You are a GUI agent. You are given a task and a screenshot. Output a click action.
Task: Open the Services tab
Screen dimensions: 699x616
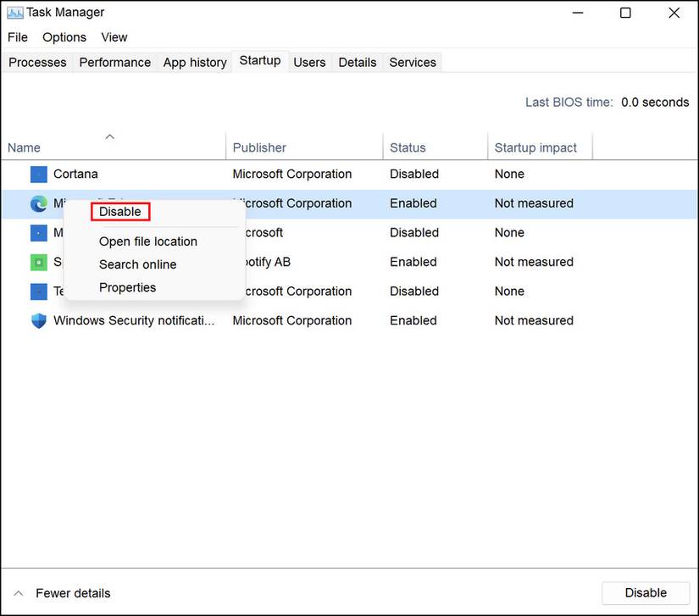[x=412, y=62]
